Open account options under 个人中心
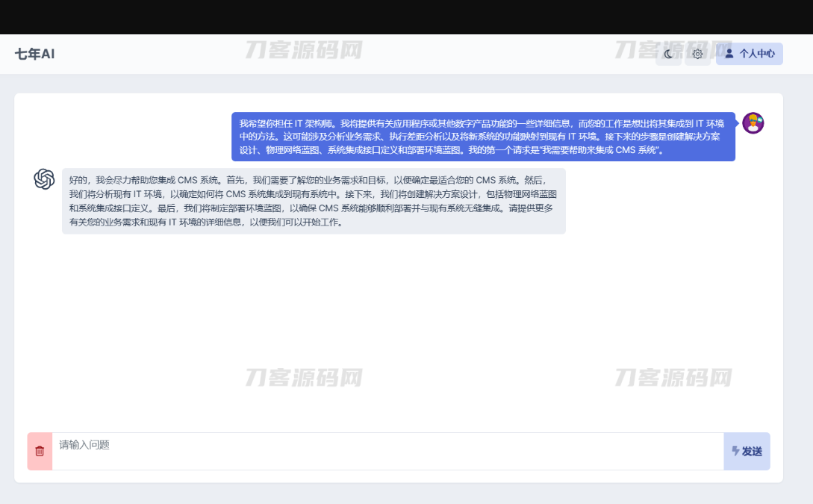The width and height of the screenshot is (813, 504). pyautogui.click(x=749, y=54)
